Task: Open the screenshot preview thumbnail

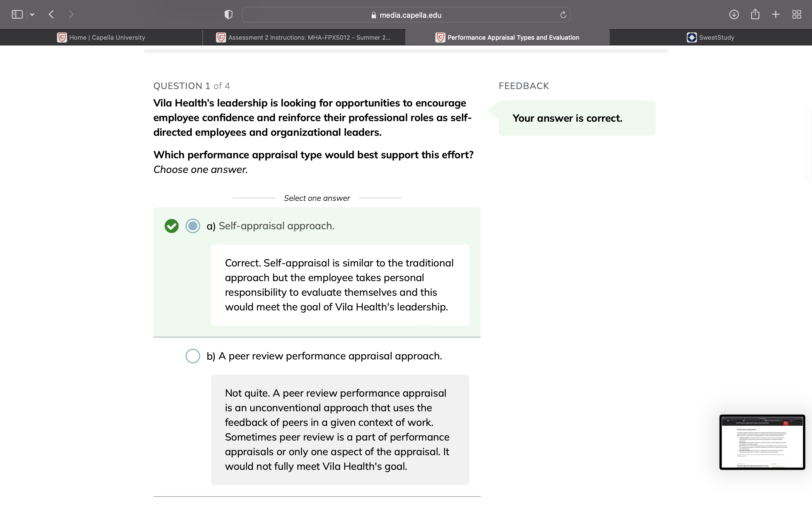Action: point(762,442)
